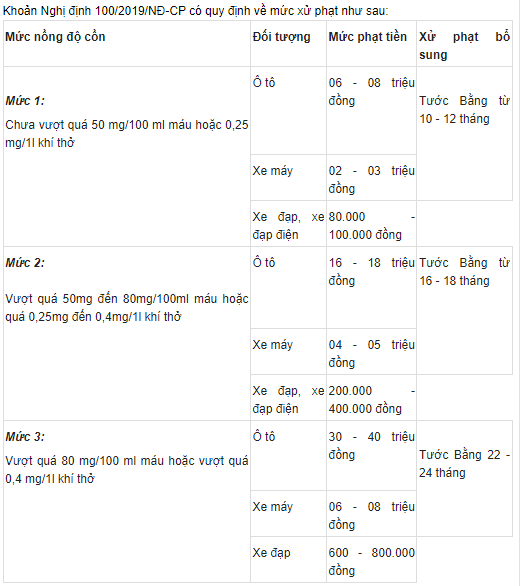Click the '80.000 - 100.000 đồng' cell
The height and width of the screenshot is (586, 520).
click(x=372, y=223)
